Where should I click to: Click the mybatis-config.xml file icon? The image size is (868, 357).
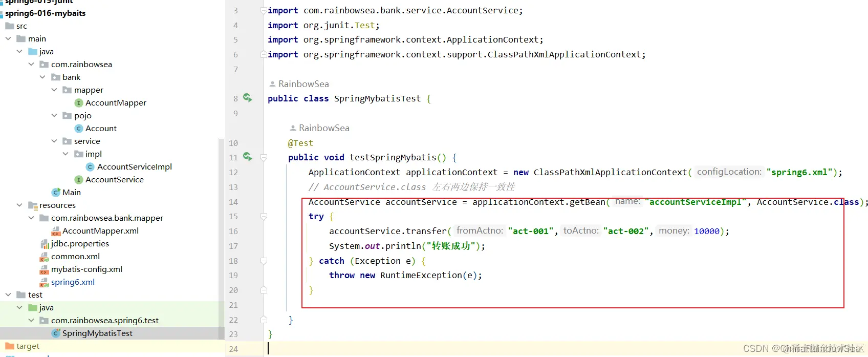[x=45, y=269]
